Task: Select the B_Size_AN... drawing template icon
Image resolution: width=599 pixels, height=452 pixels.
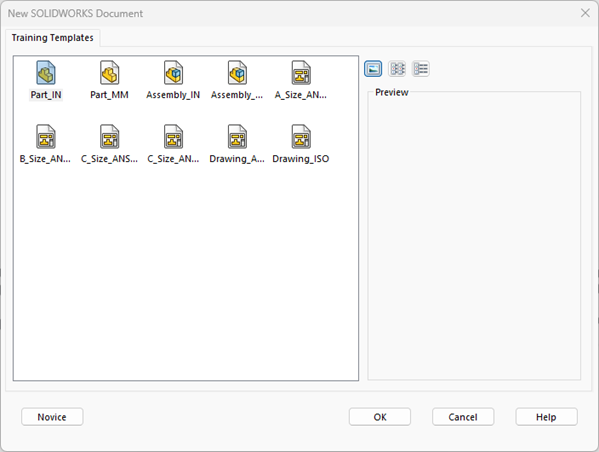Action: tap(46, 136)
